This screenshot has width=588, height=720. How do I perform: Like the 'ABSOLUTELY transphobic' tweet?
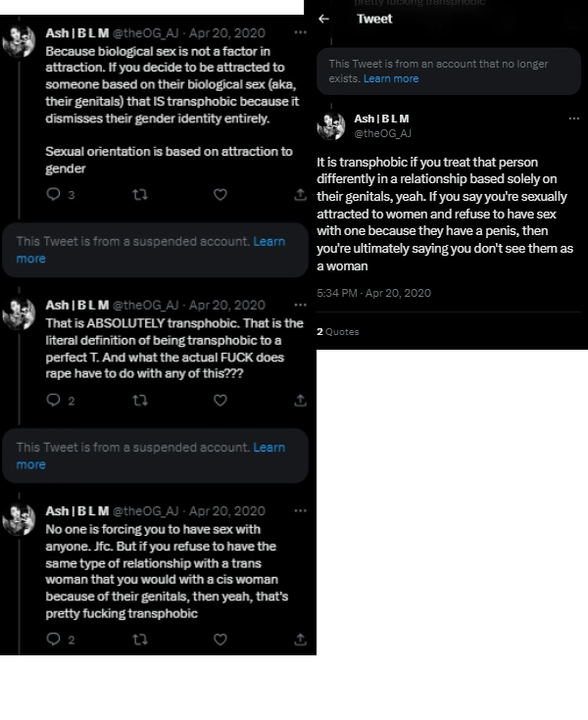(x=220, y=400)
